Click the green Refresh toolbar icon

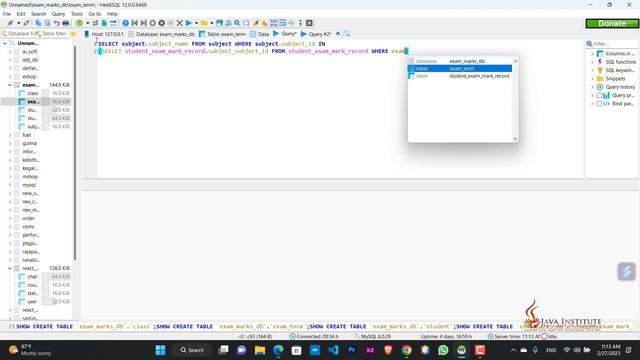pos(79,23)
